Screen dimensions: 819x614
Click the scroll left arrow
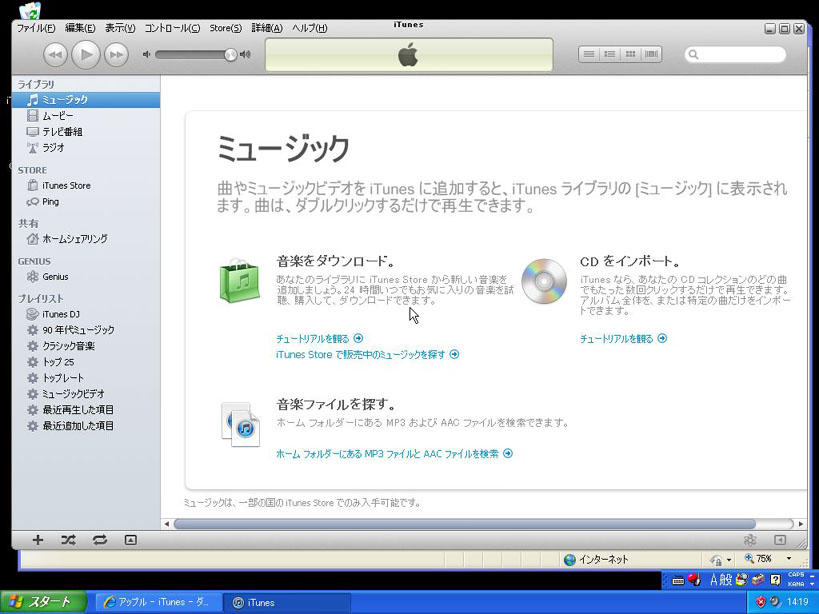tap(167, 524)
